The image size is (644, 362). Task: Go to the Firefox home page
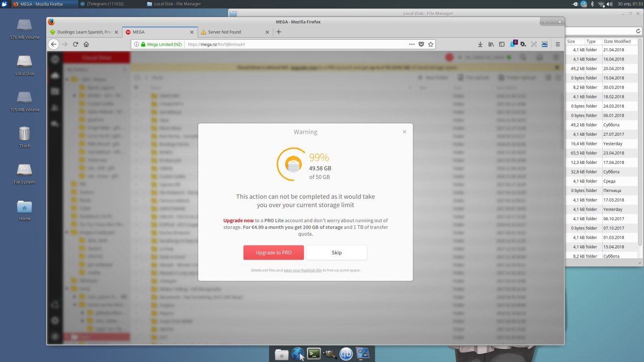coord(86,44)
